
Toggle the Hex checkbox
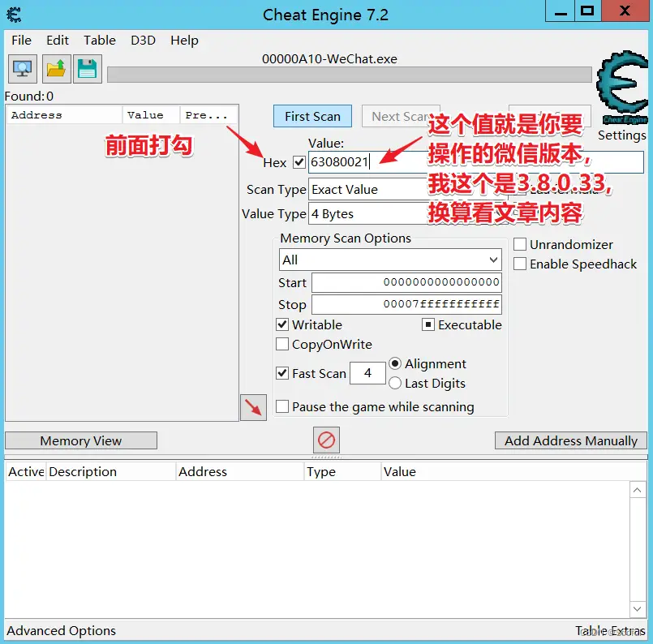[299, 162]
